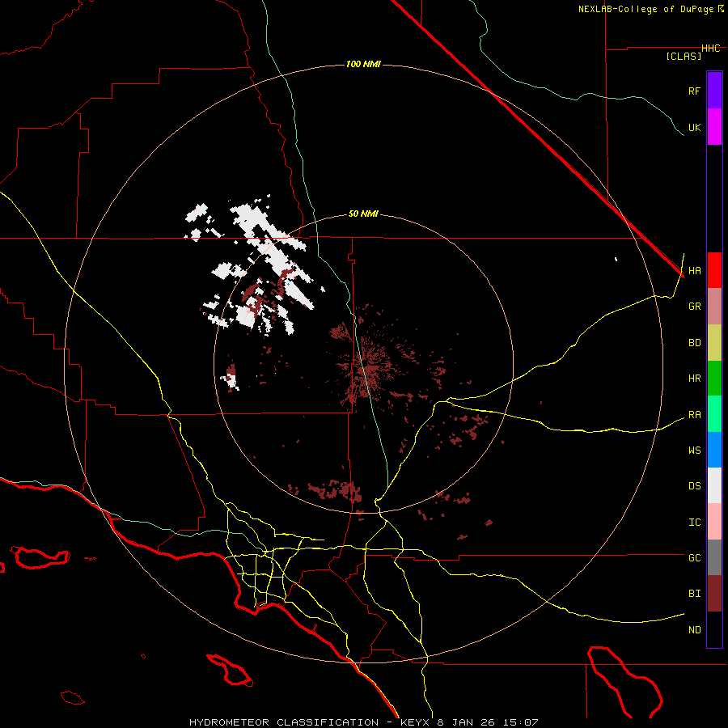Click the NEXLAB-College of DuPage text

tap(646, 9)
